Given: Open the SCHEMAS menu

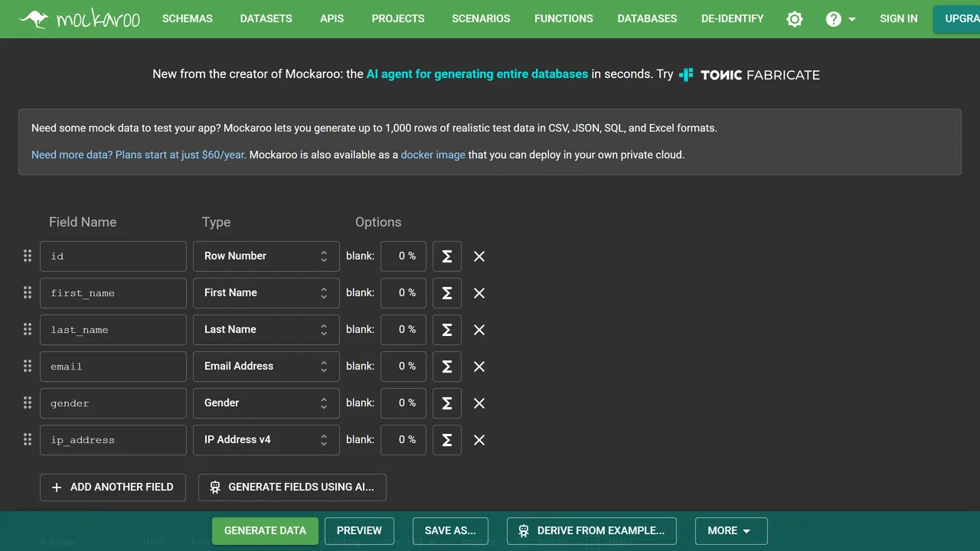Looking at the screenshot, I should point(188,18).
